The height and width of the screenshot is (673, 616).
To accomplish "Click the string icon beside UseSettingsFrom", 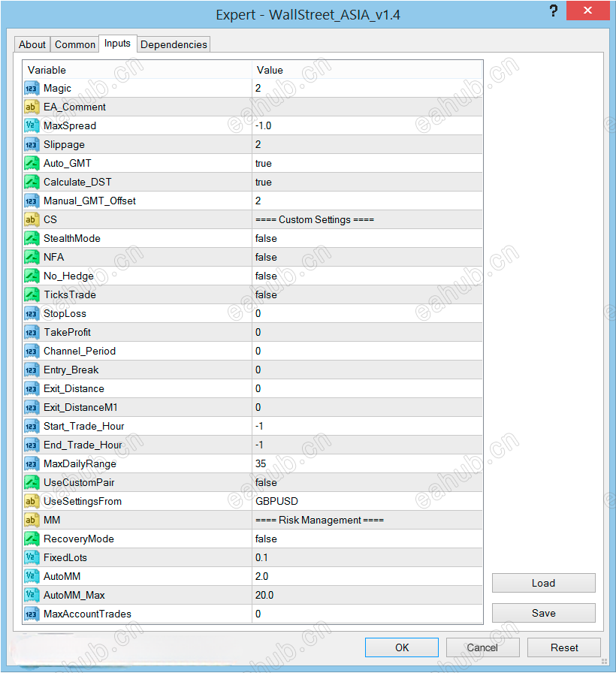I will 32,501.
